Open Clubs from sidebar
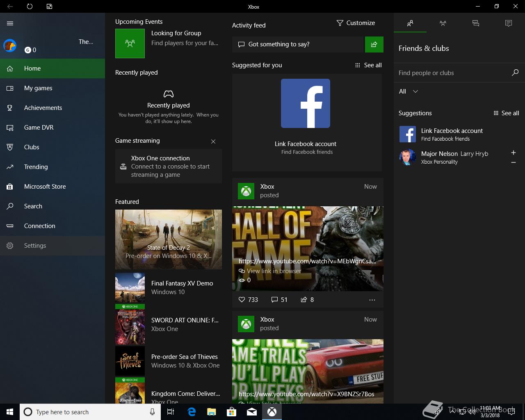 click(52, 147)
